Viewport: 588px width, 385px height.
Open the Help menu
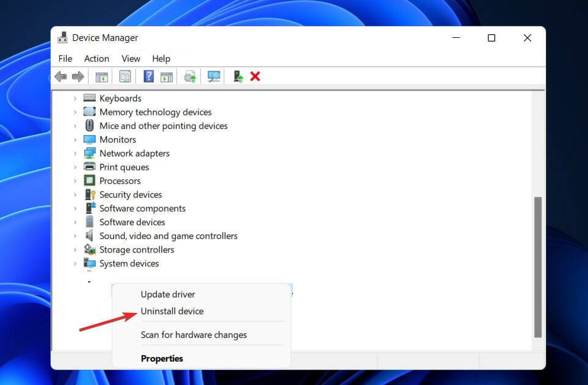pos(161,59)
